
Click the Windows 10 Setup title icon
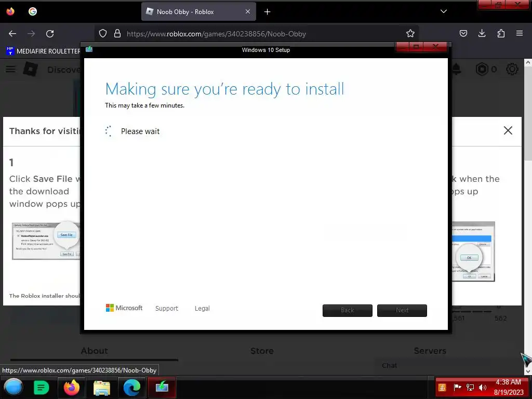89,49
